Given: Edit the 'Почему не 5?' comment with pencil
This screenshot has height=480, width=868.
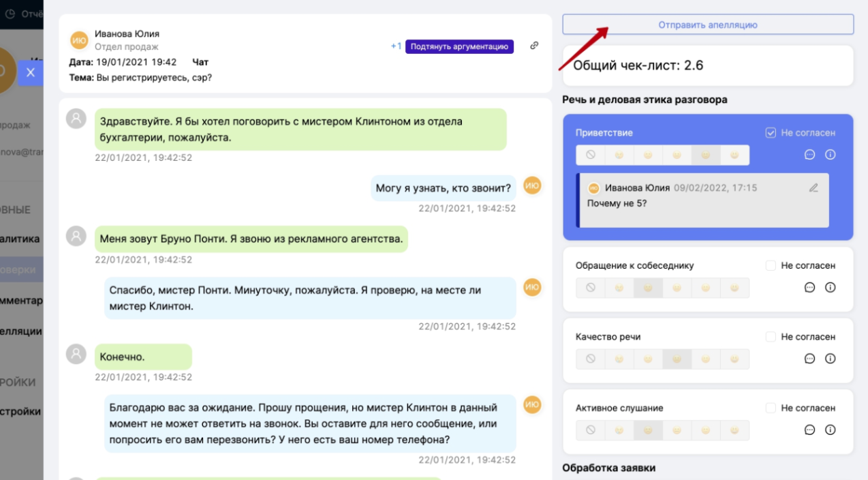Looking at the screenshot, I should point(813,187).
